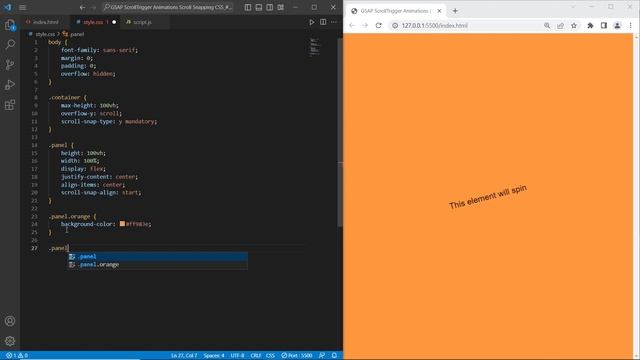This screenshot has width=640, height=360.
Task: Click the feedback icon in status bar
Action: (322, 356)
